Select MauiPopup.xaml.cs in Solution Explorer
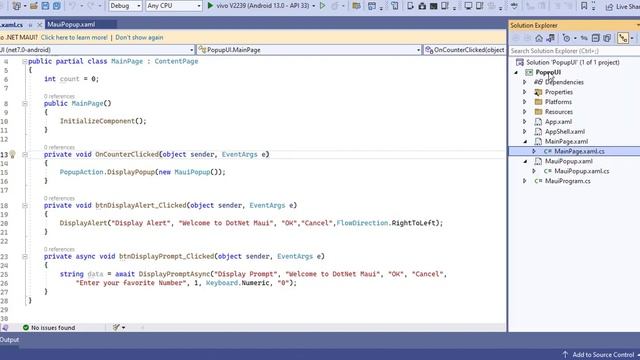This screenshot has height=360, width=640. (582, 171)
